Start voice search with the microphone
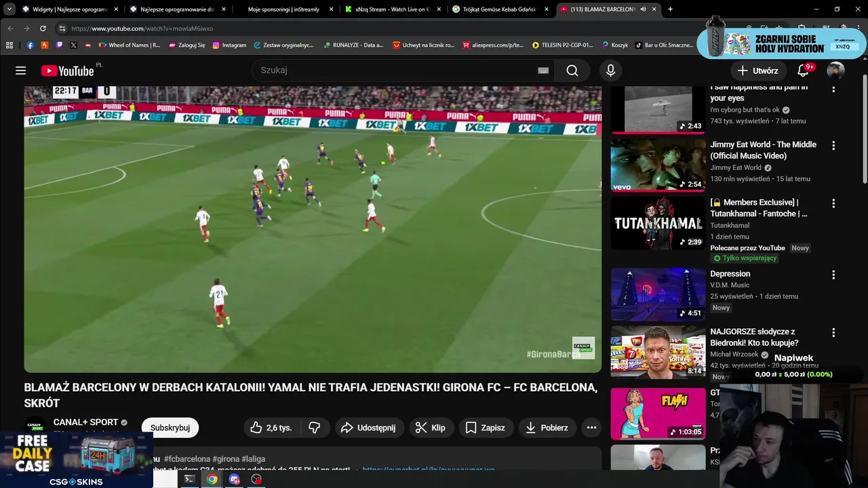The width and height of the screenshot is (868, 488). (x=610, y=70)
